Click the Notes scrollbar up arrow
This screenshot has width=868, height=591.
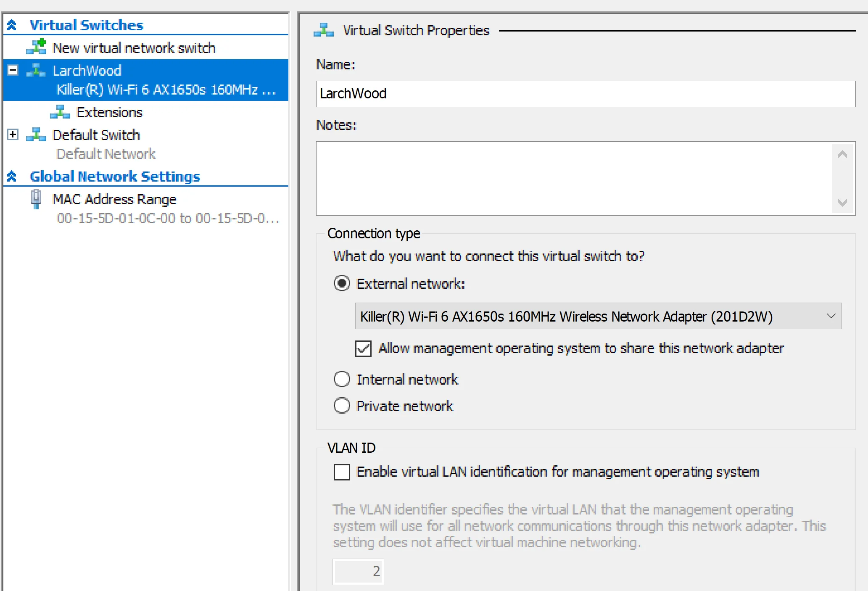point(842,154)
